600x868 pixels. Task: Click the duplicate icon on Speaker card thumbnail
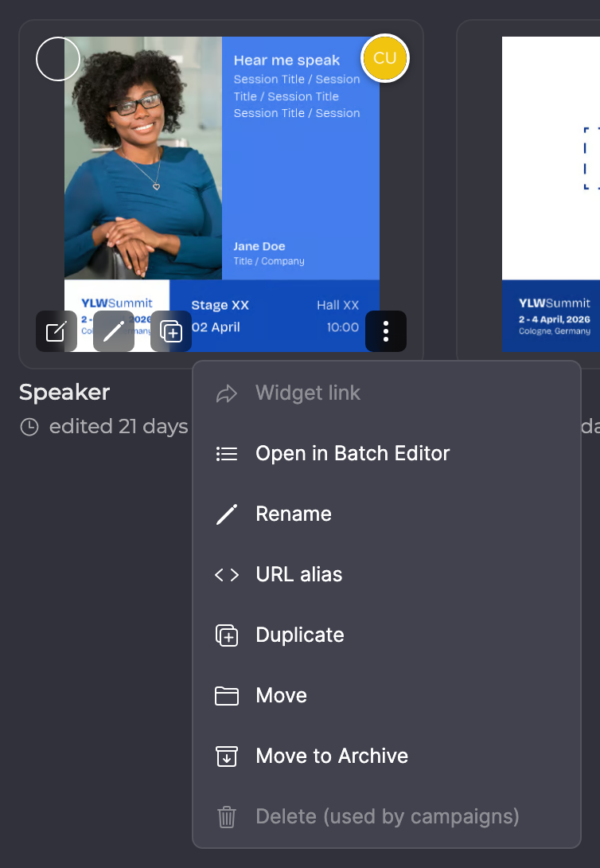[x=171, y=331]
